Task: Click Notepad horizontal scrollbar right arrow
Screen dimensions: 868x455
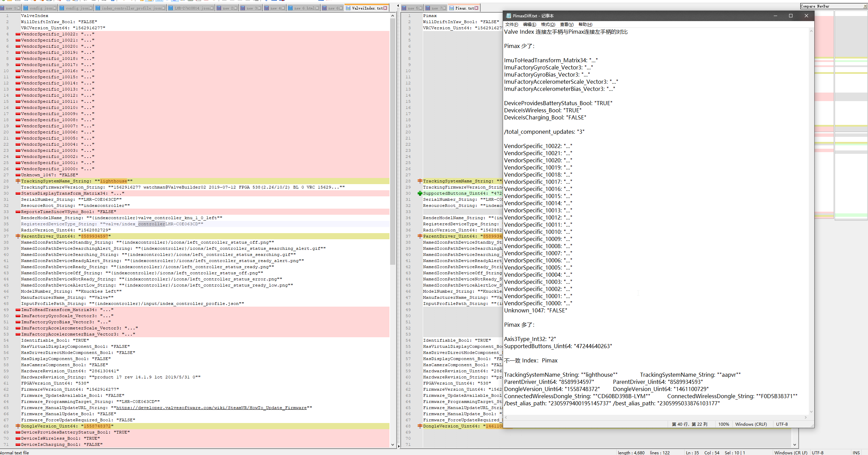Action: 806,417
